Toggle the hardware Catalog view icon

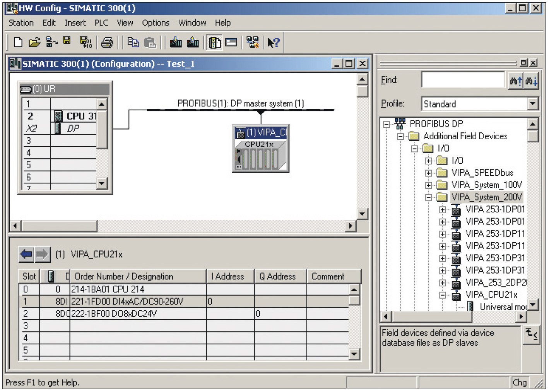(x=215, y=43)
